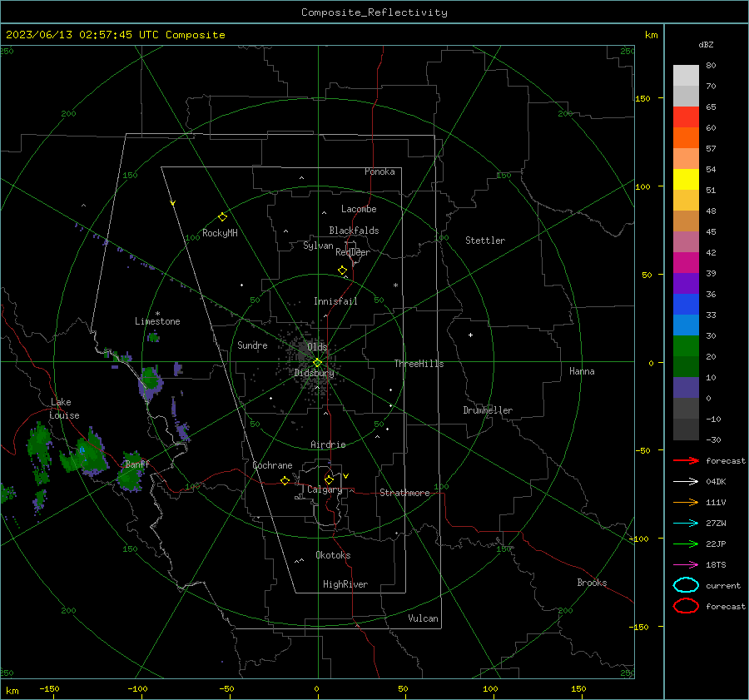Click the Sylvan label
Viewport: 749px width, 700px height.
[x=318, y=246]
